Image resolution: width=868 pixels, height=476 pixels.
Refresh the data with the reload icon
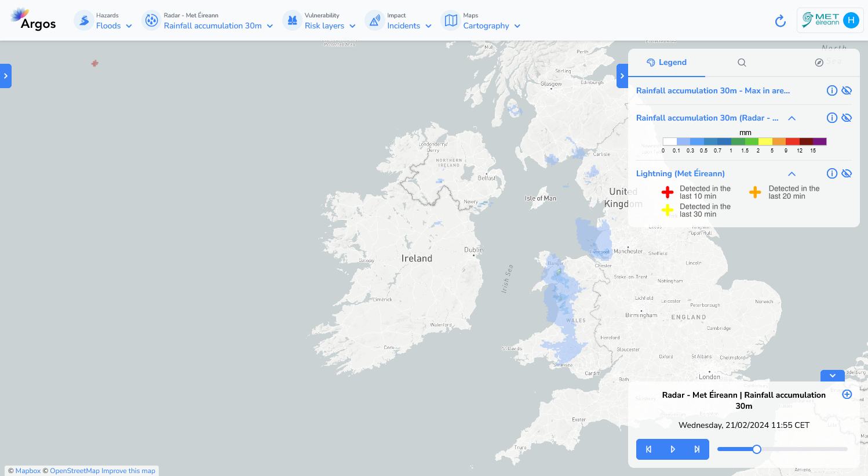click(781, 21)
